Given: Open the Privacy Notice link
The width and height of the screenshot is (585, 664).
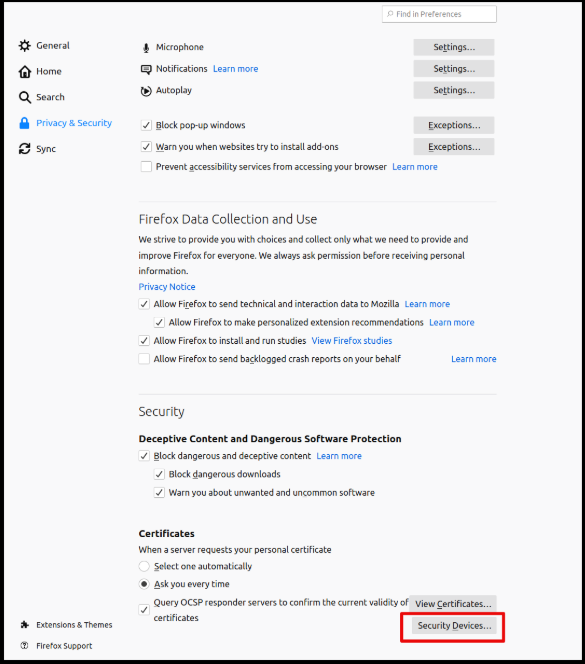Looking at the screenshot, I should coord(167,287).
